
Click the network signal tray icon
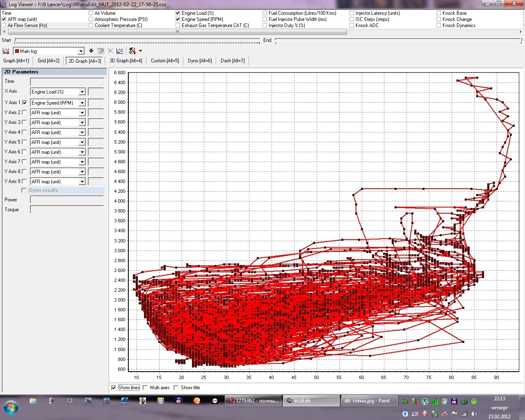464,414
